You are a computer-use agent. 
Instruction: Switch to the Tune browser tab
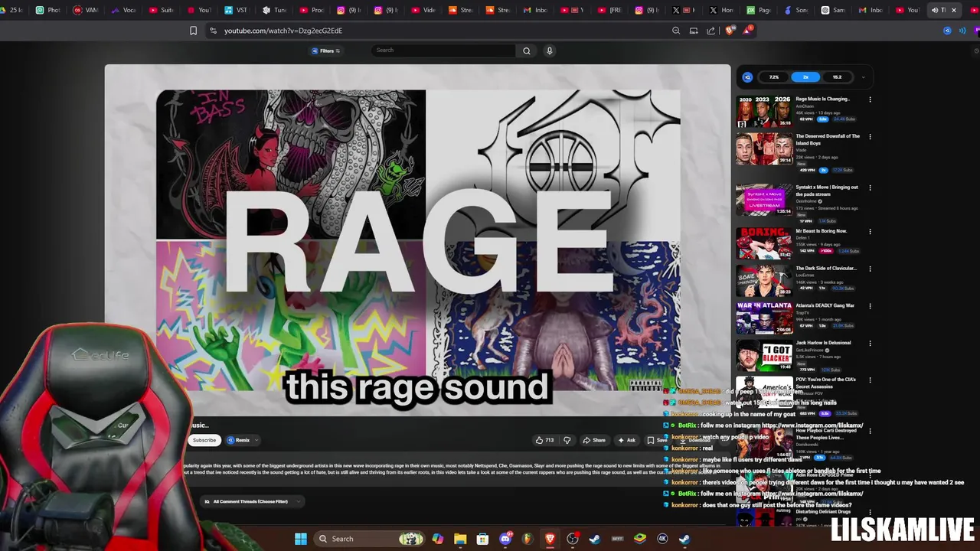click(274, 10)
